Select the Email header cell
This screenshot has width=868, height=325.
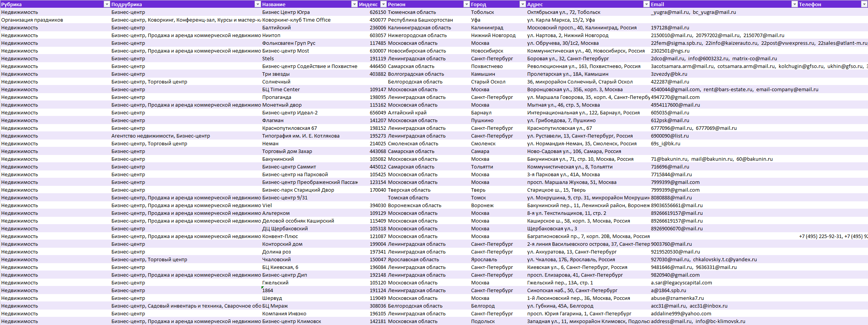724,4
